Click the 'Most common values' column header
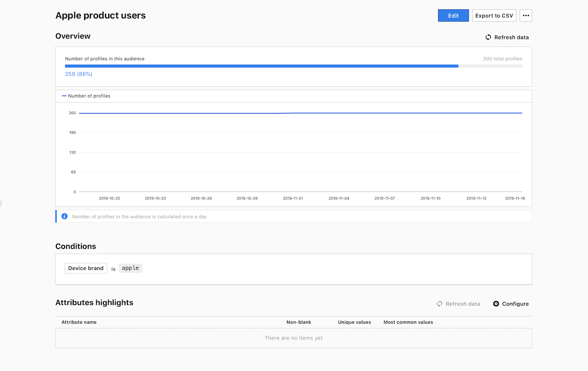 (408, 322)
